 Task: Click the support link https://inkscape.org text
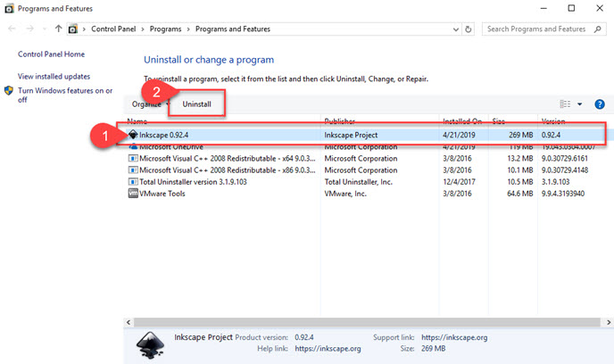(x=454, y=337)
